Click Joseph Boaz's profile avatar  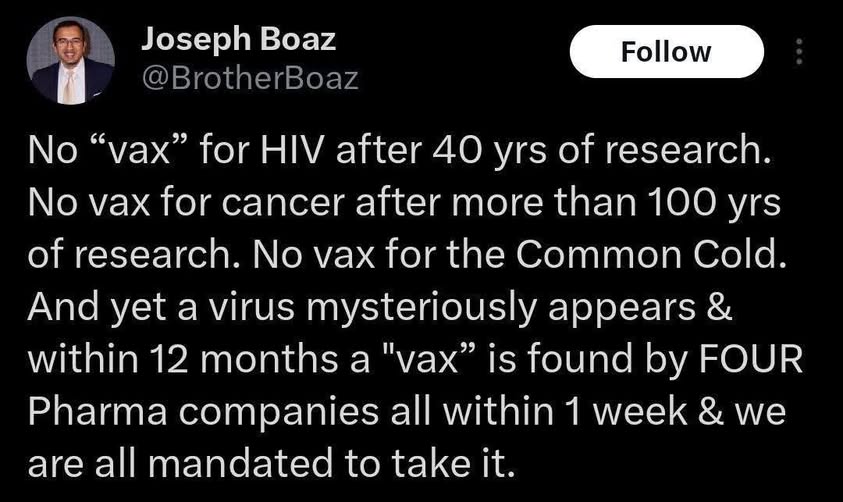point(71,61)
